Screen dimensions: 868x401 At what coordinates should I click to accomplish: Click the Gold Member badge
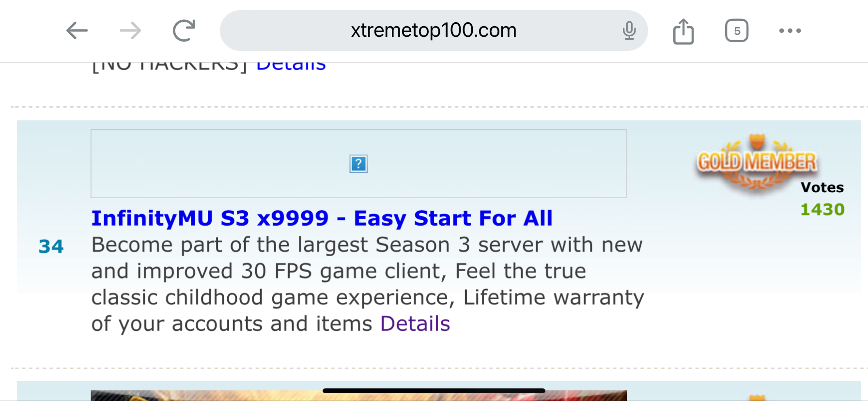click(757, 163)
